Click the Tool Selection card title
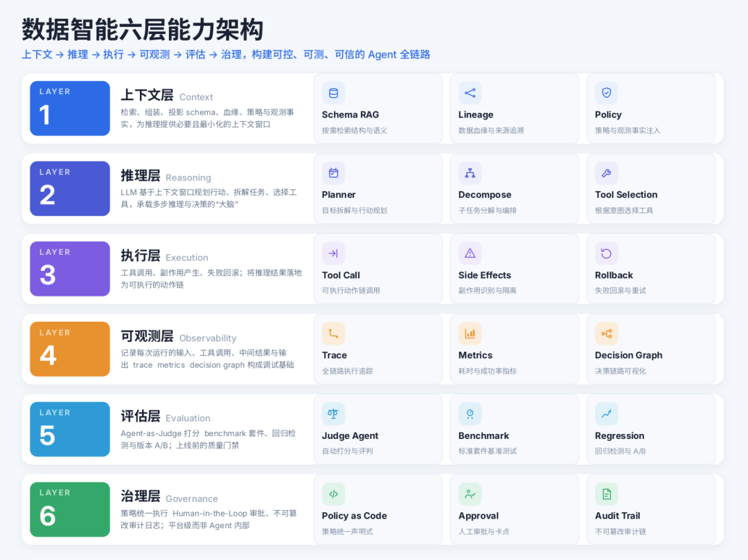The width and height of the screenshot is (748, 560). (x=626, y=195)
